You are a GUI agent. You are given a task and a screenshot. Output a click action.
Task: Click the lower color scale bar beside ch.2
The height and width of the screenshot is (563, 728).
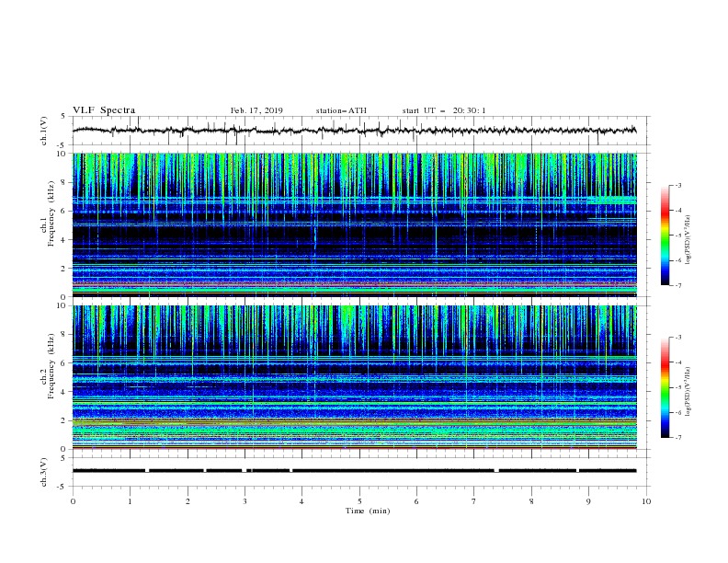(x=665, y=387)
